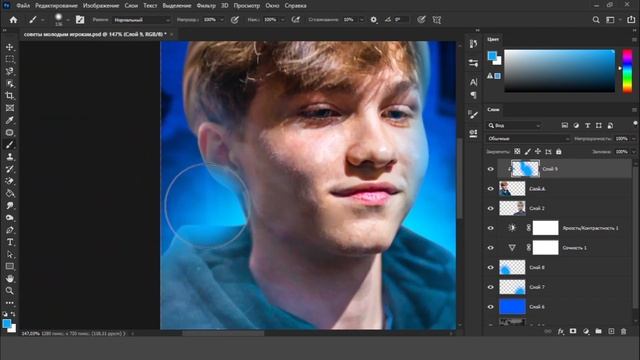Toggle airbrush build-up mode
The image size is (640, 360).
tap(296, 20)
